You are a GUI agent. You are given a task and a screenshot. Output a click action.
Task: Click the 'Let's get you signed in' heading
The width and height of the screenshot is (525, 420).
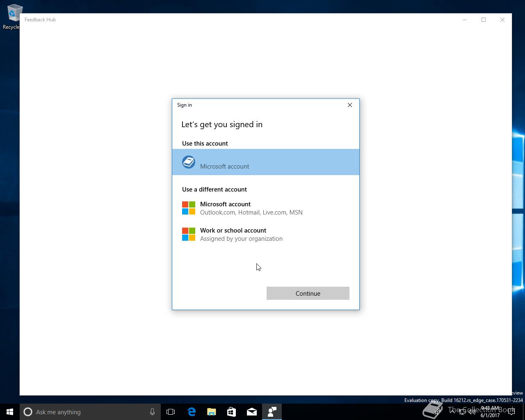(222, 124)
